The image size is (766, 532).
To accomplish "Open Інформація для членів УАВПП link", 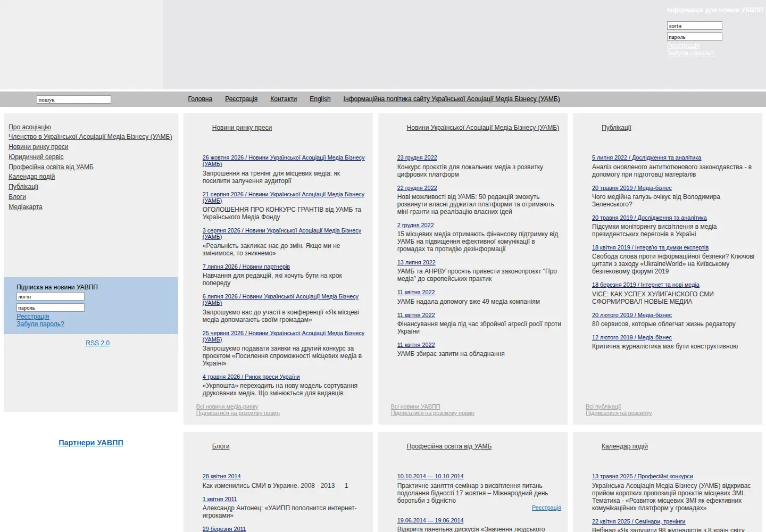I will point(715,10).
